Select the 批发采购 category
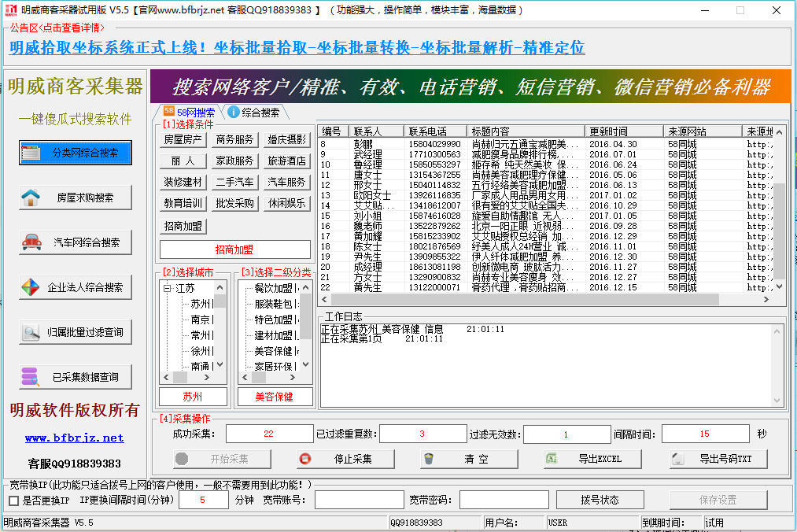Screen dimensions: 797x532 pyautogui.click(x=234, y=204)
